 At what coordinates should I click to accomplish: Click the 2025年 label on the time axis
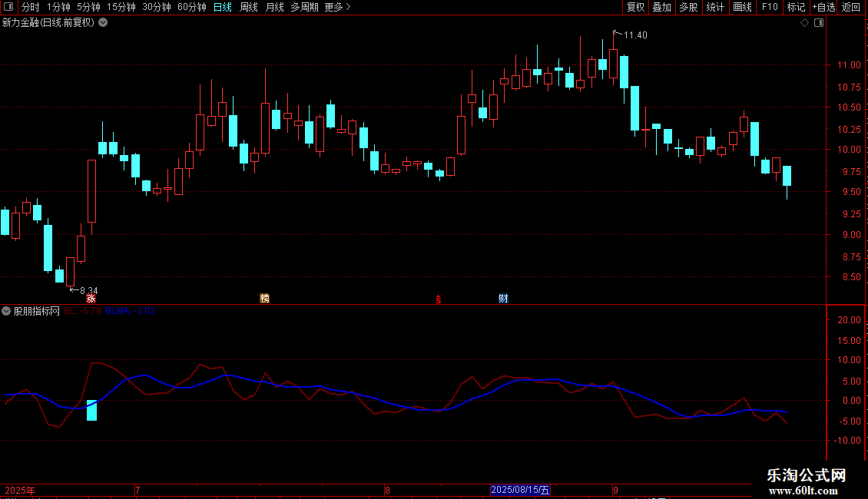point(20,490)
